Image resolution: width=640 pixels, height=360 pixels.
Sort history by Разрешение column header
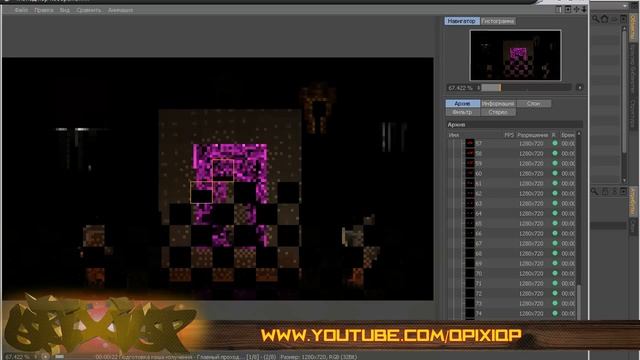point(532,135)
